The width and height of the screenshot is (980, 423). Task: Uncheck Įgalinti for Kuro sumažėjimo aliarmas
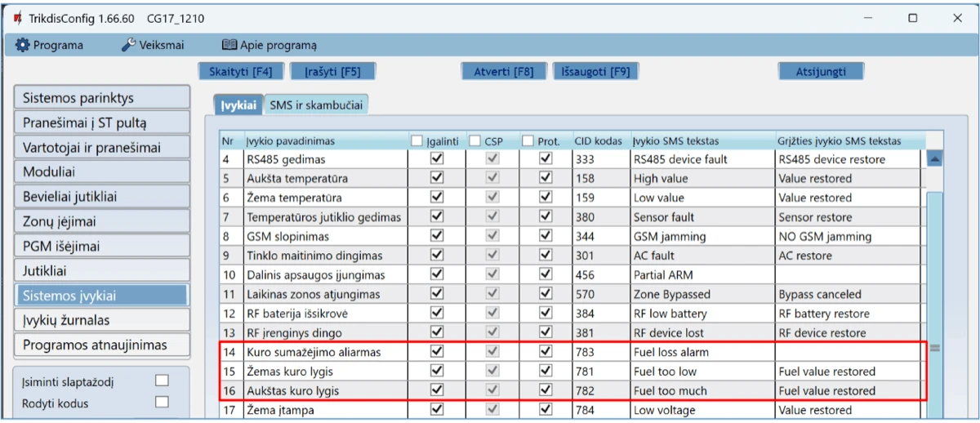437,352
